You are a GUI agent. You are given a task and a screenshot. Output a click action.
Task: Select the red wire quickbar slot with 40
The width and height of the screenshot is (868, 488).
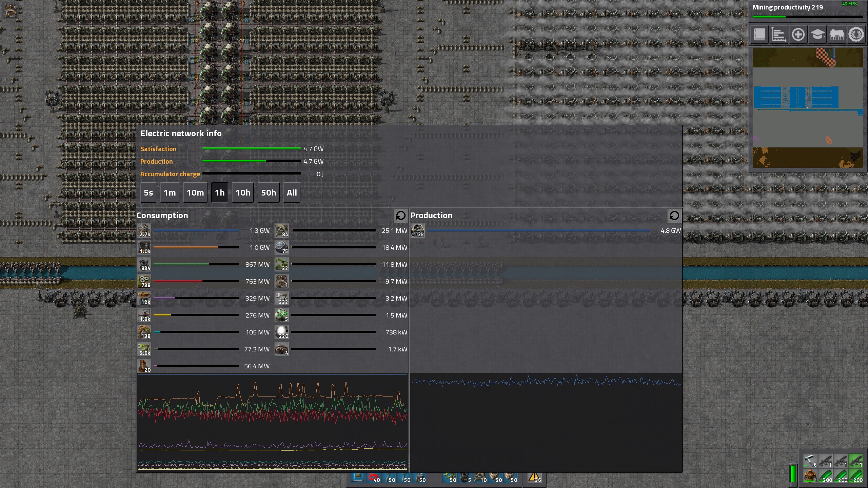pos(373,478)
